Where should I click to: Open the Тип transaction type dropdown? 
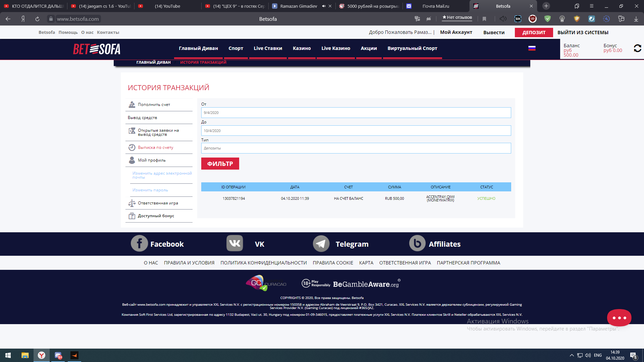point(356,148)
